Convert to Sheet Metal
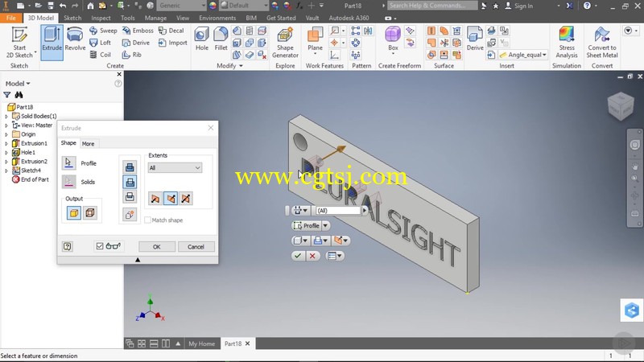The height and width of the screenshot is (362, 644). [x=602, y=43]
